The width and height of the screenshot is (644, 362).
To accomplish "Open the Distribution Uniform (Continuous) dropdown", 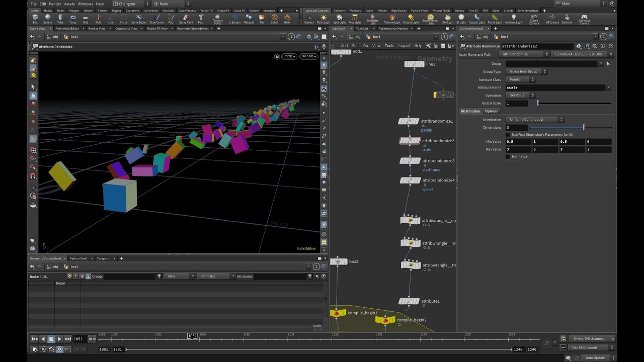I will tap(535, 120).
